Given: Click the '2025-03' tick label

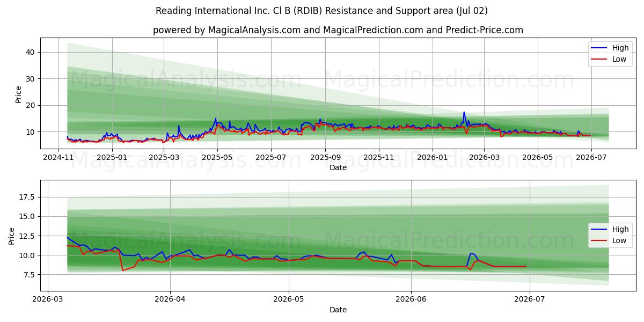Looking at the screenshot, I should pyautogui.click(x=164, y=157).
